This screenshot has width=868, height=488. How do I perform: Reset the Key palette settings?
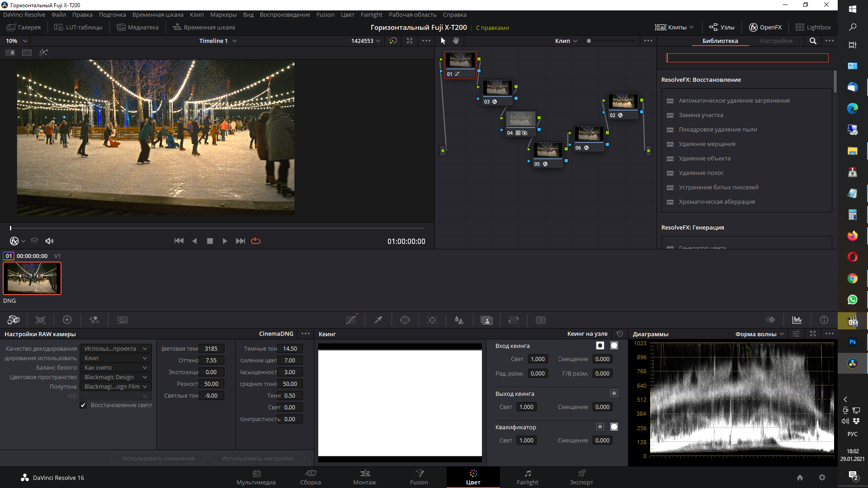click(x=620, y=334)
